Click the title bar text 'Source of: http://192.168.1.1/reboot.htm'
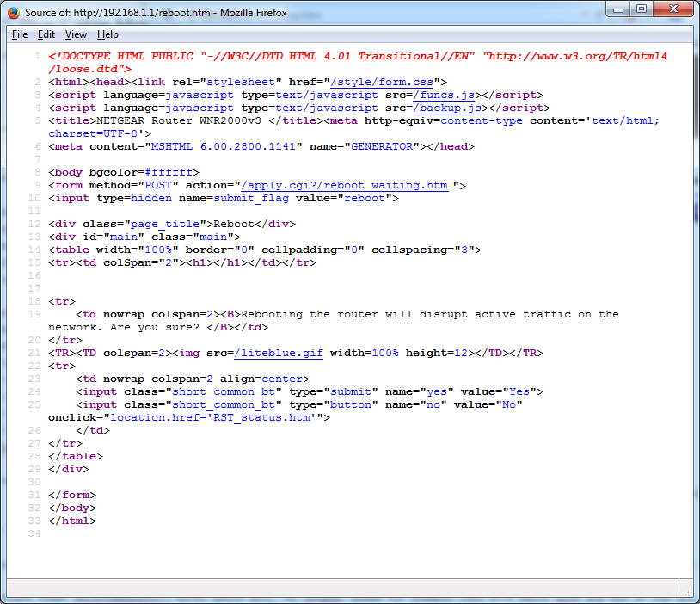The image size is (700, 604). pyautogui.click(x=118, y=13)
